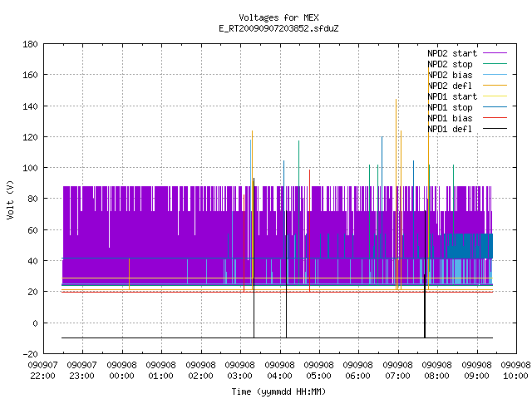Click the 090908 10:00 time tick label

[x=515, y=371]
